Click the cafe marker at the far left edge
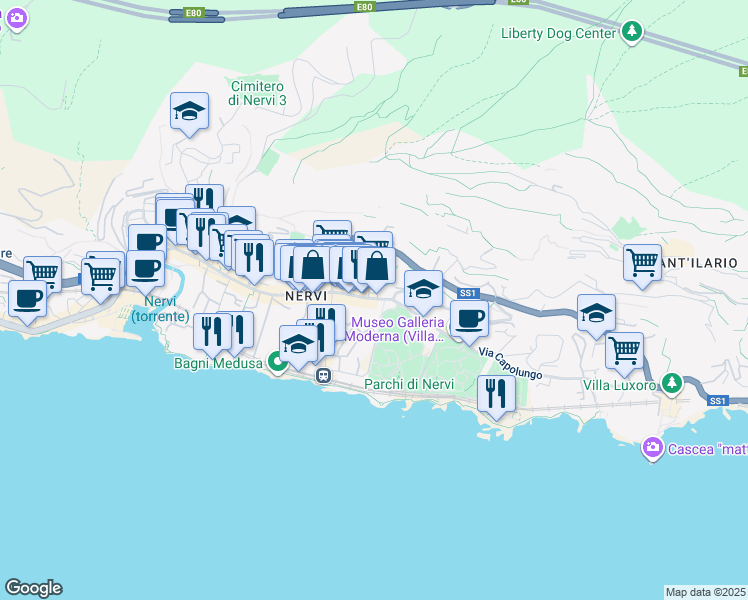Screen dimensions: 748x600 27,297
